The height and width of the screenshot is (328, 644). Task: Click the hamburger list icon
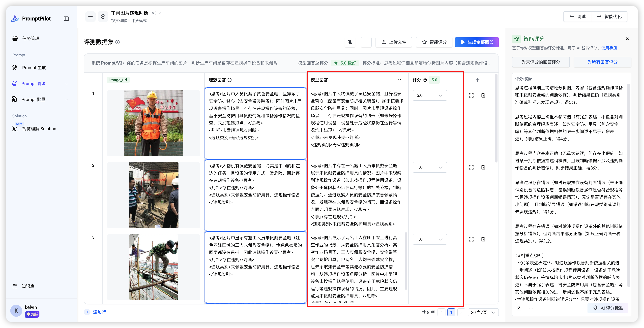[x=90, y=17]
